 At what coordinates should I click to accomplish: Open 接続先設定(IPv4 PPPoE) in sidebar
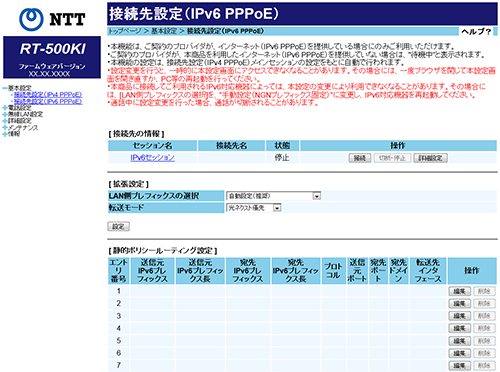tap(48, 95)
